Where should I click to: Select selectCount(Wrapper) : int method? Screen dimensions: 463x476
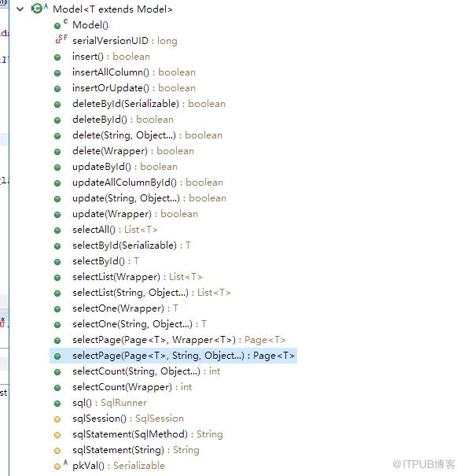click(132, 387)
